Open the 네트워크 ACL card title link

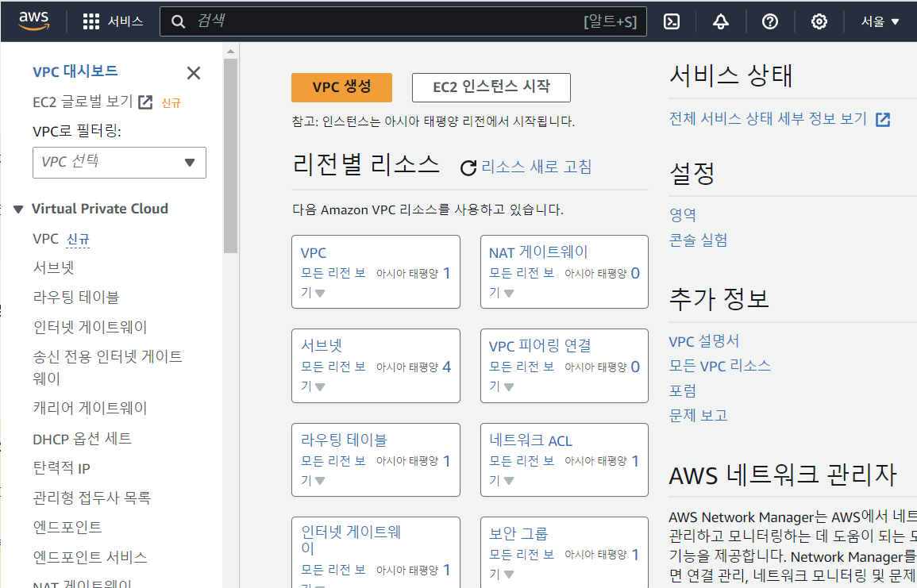530,440
